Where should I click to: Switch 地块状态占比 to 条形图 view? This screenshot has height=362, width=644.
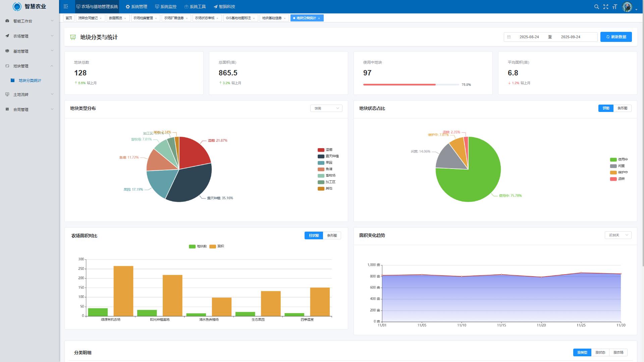(x=622, y=108)
